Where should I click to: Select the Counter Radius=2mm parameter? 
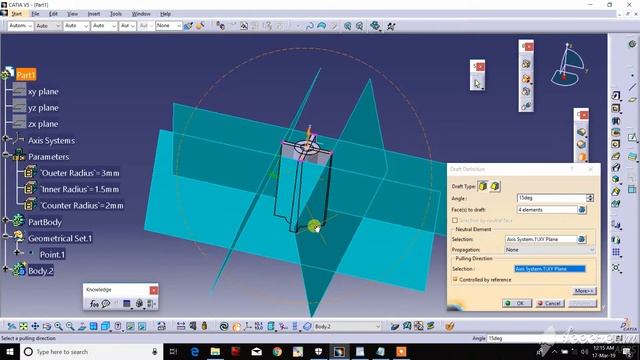pos(82,206)
